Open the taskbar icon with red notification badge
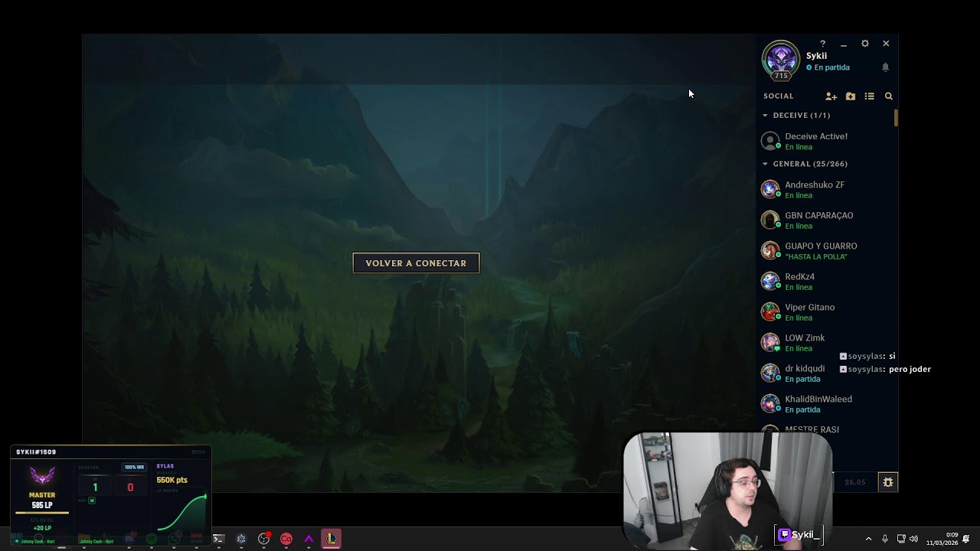 pyautogui.click(x=264, y=539)
